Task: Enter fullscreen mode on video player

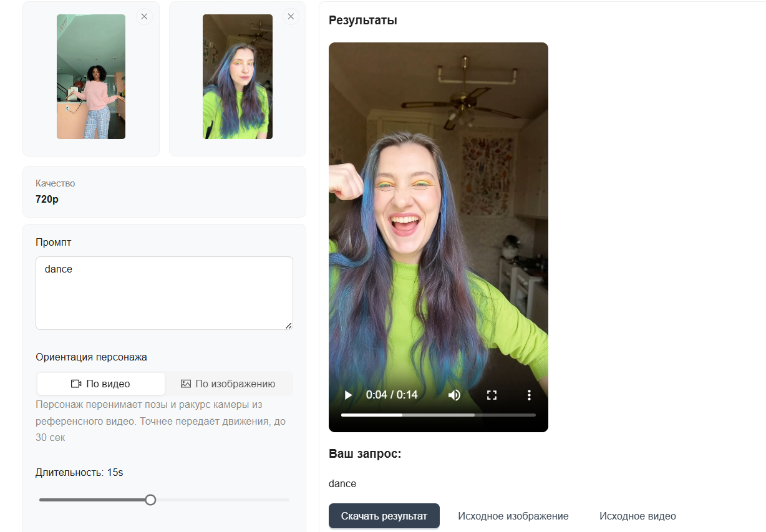Action: coord(492,395)
